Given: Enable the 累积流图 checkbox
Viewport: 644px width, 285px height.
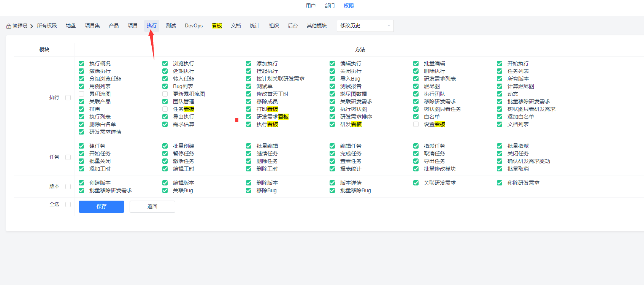Looking at the screenshot, I should pyautogui.click(x=81, y=94).
